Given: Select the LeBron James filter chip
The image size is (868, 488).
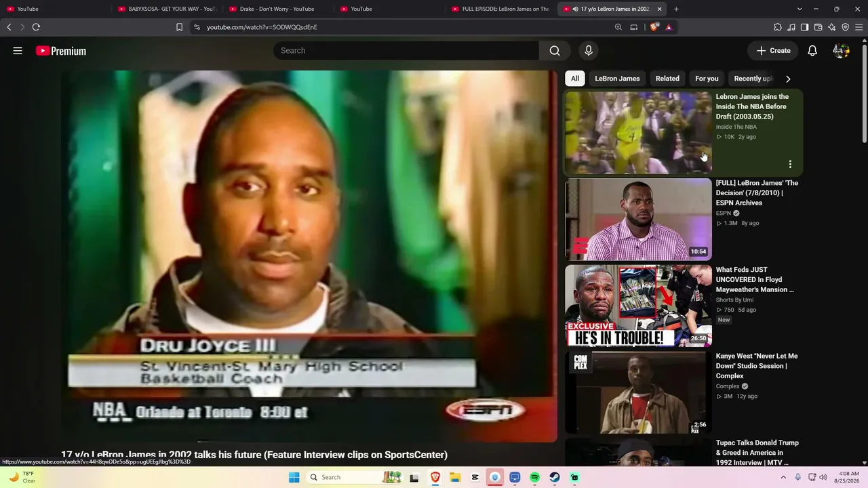Looking at the screenshot, I should pos(617,79).
